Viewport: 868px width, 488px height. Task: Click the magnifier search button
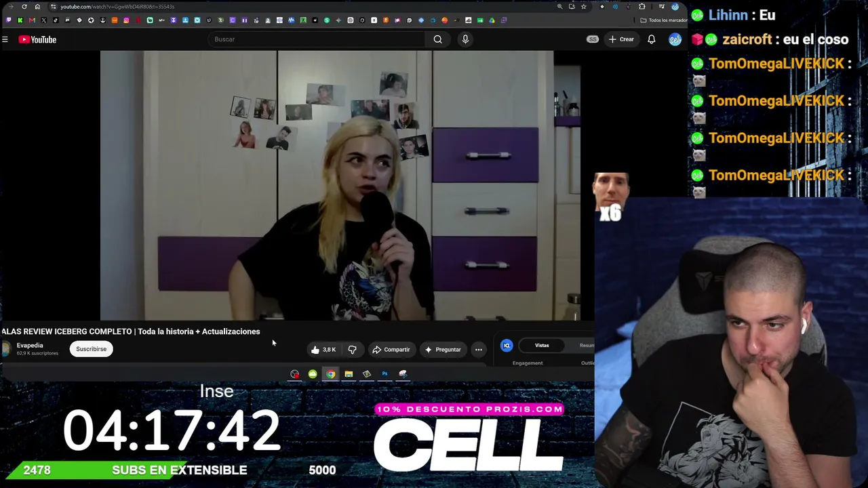[x=438, y=39]
